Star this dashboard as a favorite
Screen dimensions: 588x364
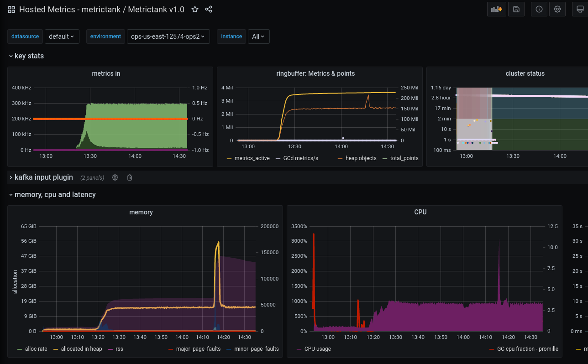pyautogui.click(x=195, y=9)
